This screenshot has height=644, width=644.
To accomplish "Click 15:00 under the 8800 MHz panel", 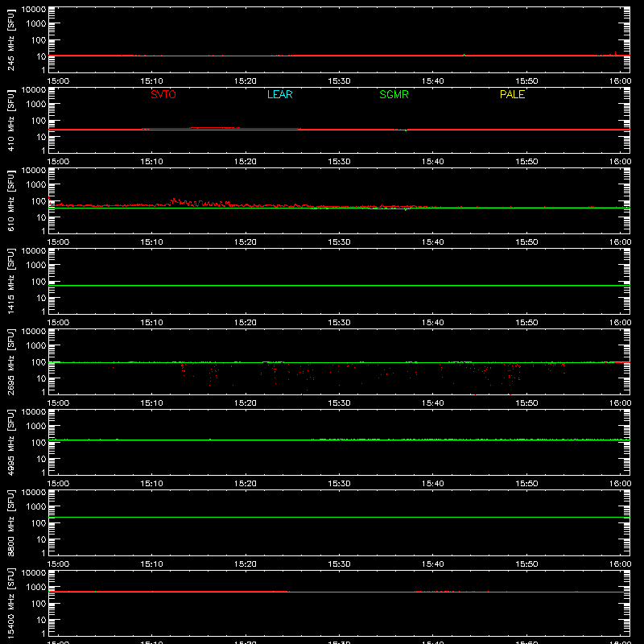I will point(58,564).
